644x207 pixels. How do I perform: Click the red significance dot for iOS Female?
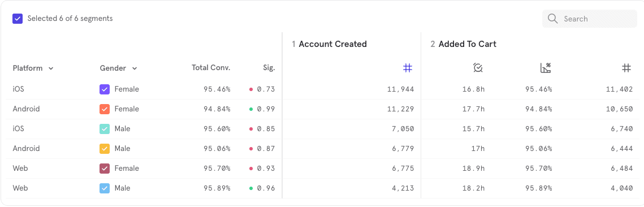click(250, 89)
